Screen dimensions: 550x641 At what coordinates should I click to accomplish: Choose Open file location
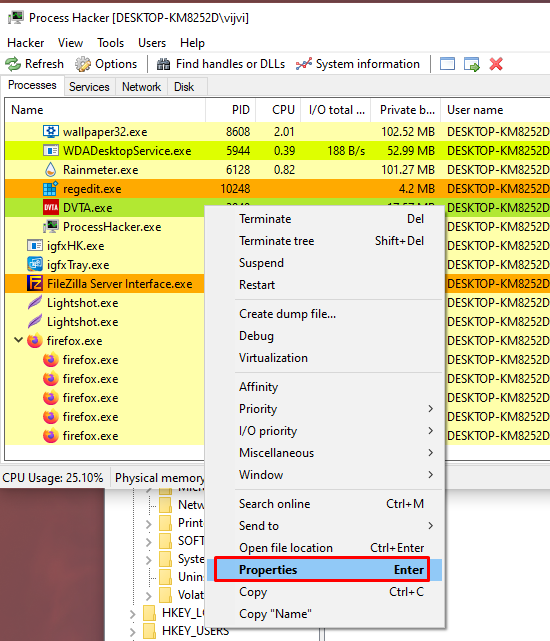click(324, 548)
